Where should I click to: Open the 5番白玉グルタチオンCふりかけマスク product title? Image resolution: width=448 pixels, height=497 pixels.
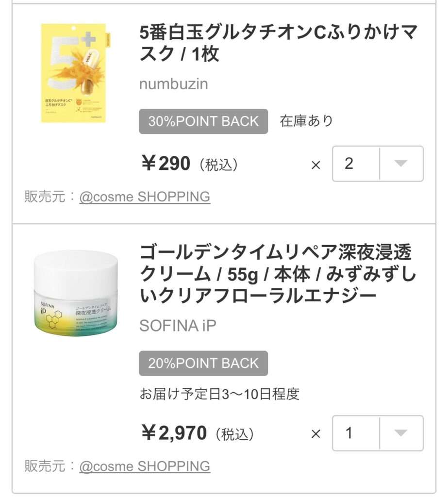pyautogui.click(x=278, y=43)
